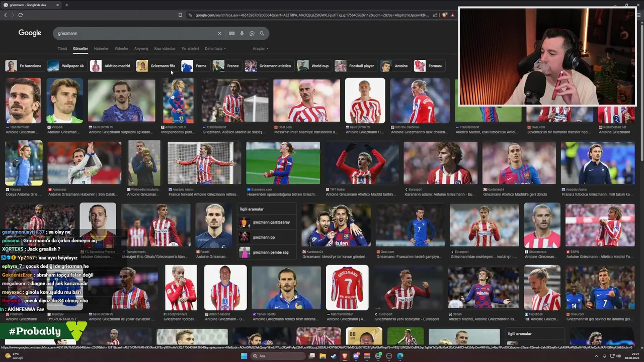Filter by Griezmann fifa chip
This screenshot has width=644, height=362.
[x=156, y=66]
